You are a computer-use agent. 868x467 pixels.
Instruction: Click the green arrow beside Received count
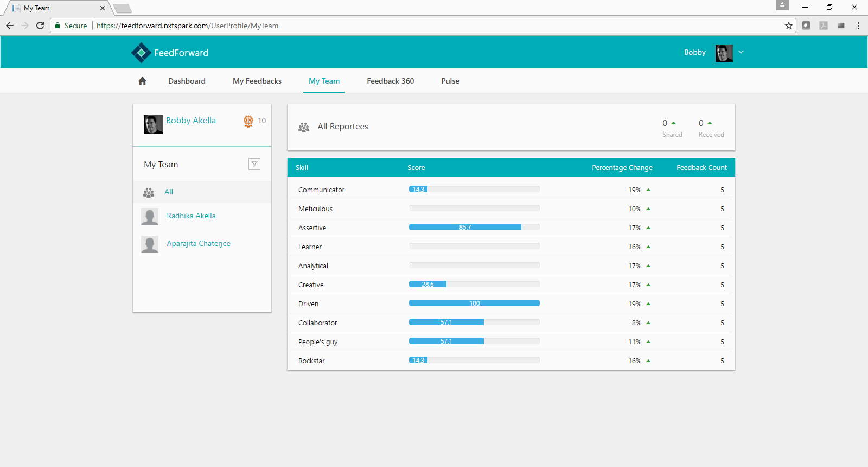pos(710,123)
